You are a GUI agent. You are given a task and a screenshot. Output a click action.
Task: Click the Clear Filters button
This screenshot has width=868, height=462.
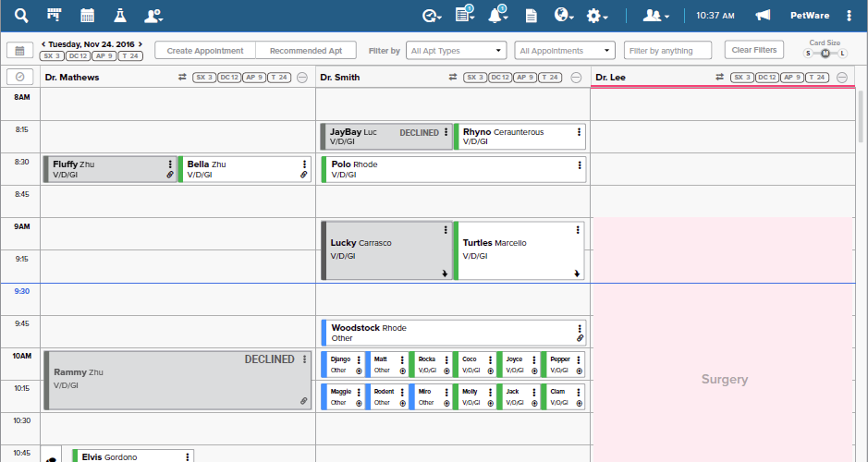tap(754, 50)
